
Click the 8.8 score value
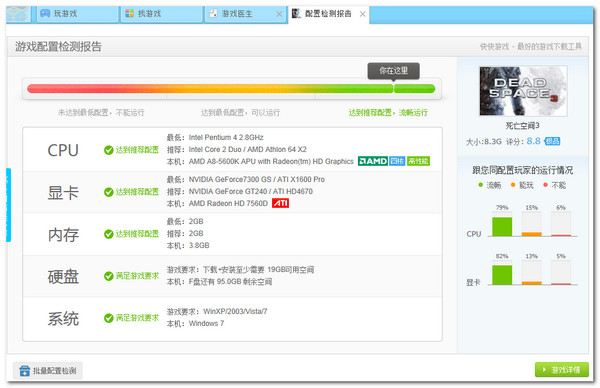(x=533, y=141)
